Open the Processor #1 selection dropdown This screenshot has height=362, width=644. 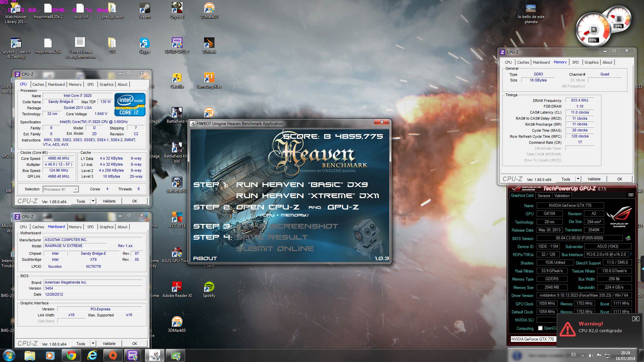[61, 189]
